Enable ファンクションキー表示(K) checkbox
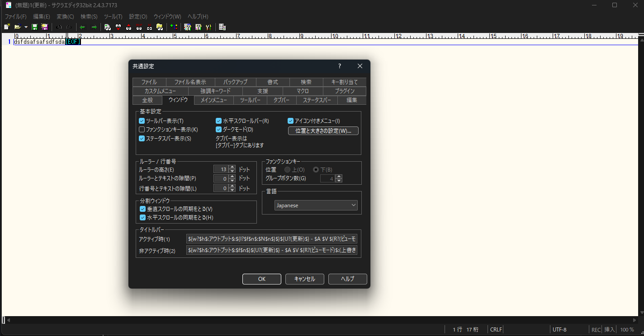 [x=142, y=130]
